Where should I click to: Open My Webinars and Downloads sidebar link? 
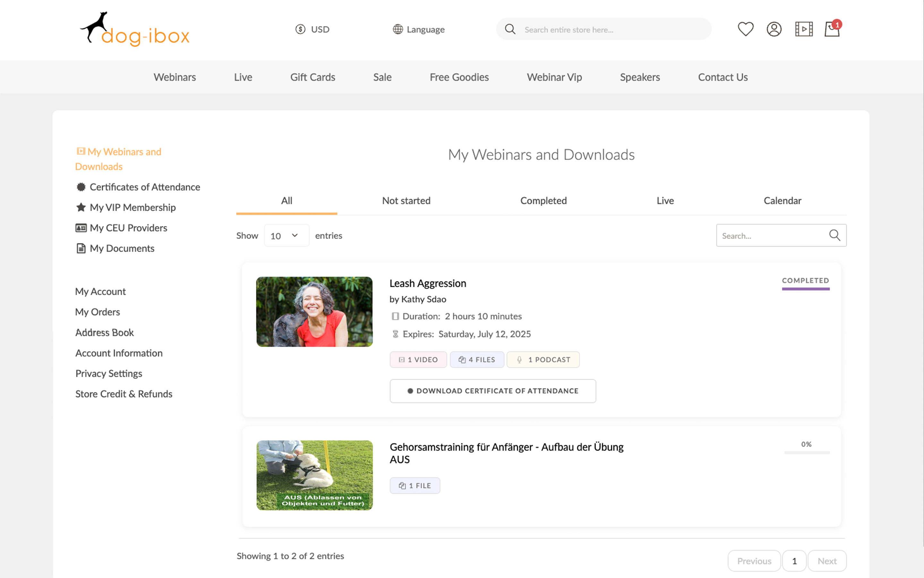(118, 159)
